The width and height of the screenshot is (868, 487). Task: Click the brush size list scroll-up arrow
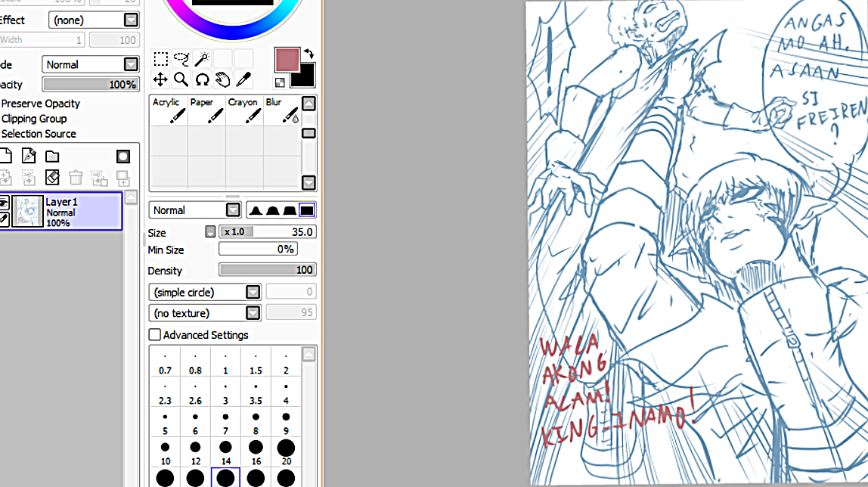309,354
